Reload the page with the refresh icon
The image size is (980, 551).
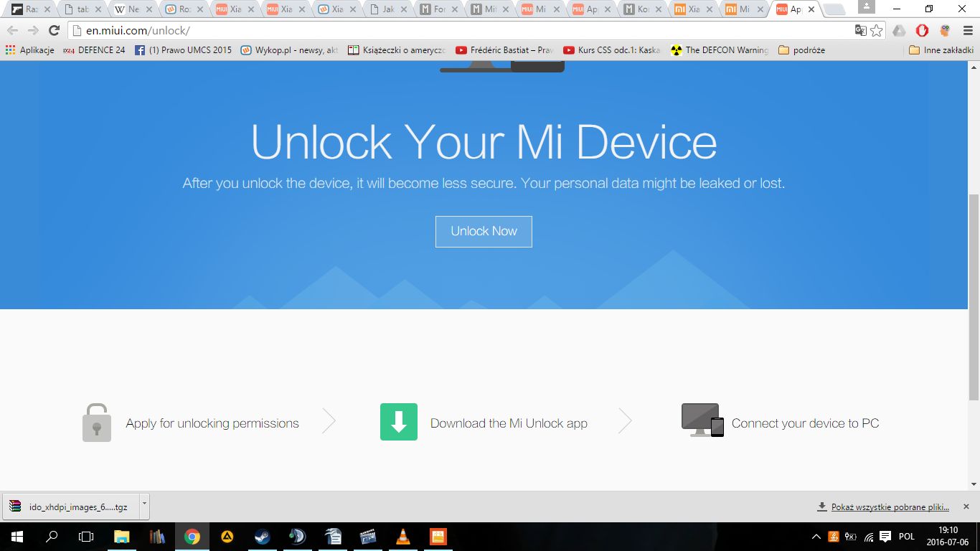(54, 31)
